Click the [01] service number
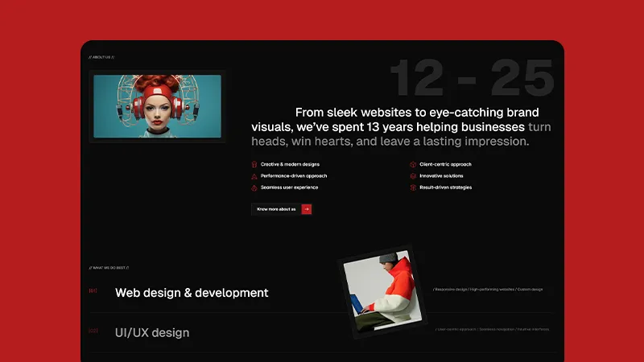Screen dimensions: 644x362 click(93, 290)
